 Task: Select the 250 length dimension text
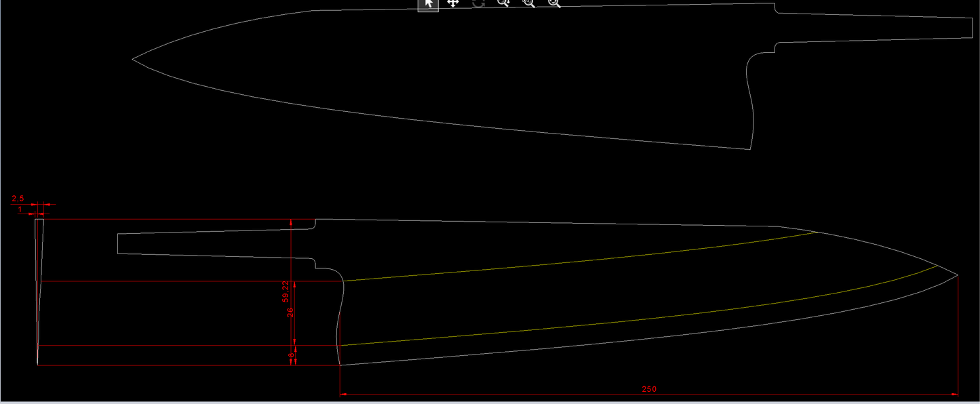click(x=649, y=389)
